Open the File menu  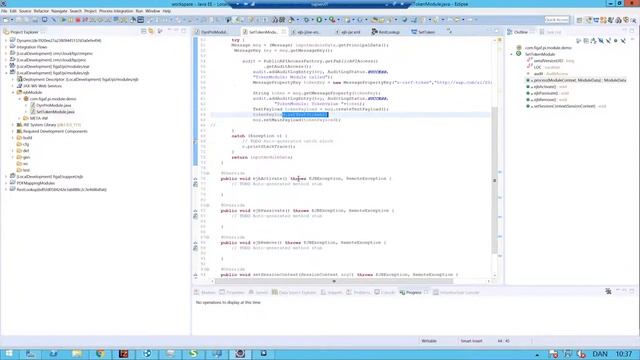pyautogui.click(x=4, y=11)
